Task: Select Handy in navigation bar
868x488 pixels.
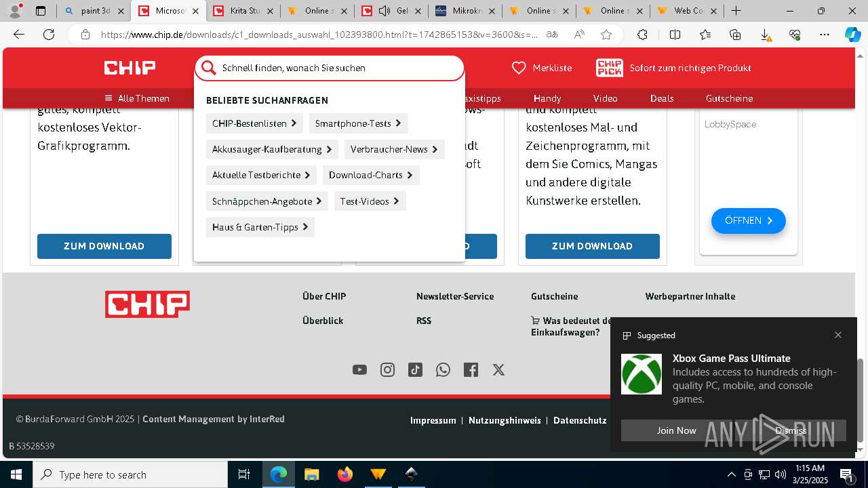Action: tap(547, 98)
